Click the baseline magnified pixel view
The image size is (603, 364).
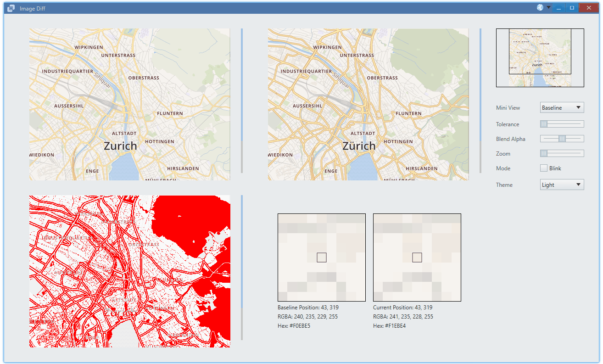click(x=322, y=258)
